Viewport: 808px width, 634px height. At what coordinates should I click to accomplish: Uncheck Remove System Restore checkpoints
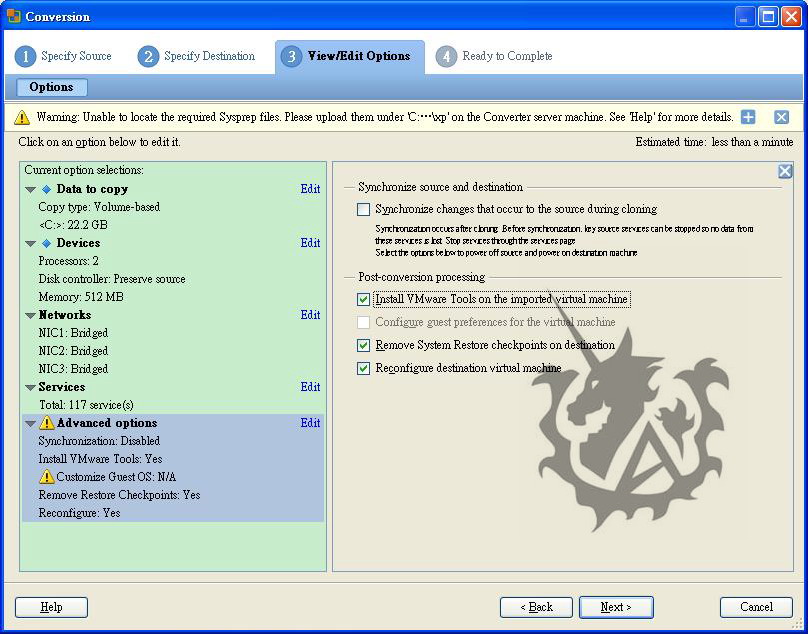tap(363, 345)
